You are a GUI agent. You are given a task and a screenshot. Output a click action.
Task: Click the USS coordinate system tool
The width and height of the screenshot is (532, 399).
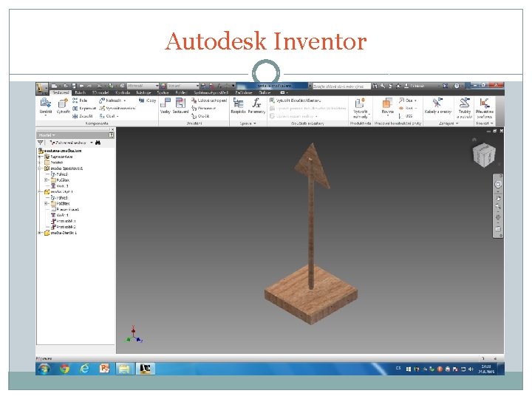[x=406, y=116]
